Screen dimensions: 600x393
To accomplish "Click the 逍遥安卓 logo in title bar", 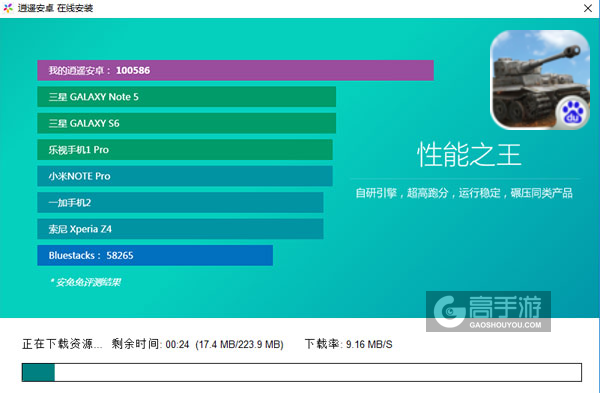I will coord(8,8).
